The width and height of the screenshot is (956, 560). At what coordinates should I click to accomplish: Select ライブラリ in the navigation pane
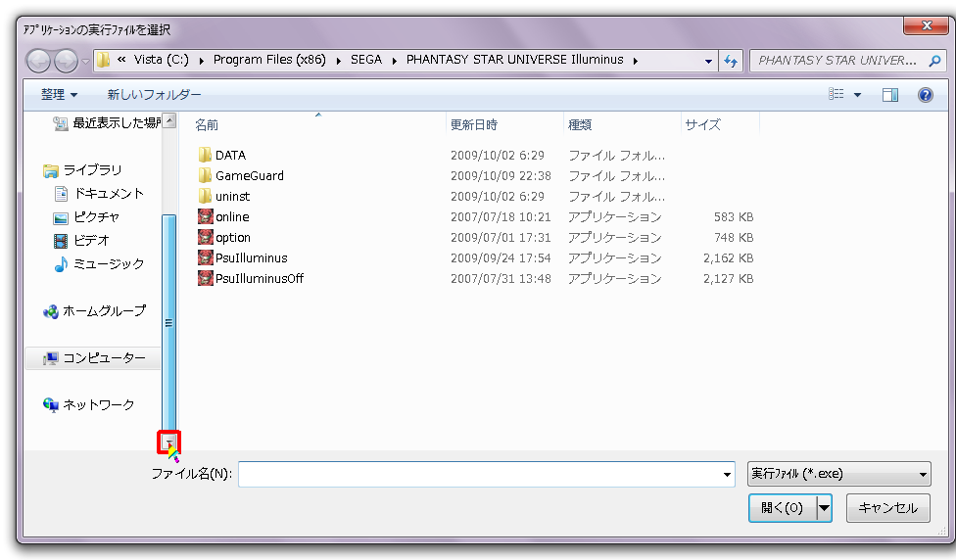pyautogui.click(x=83, y=170)
